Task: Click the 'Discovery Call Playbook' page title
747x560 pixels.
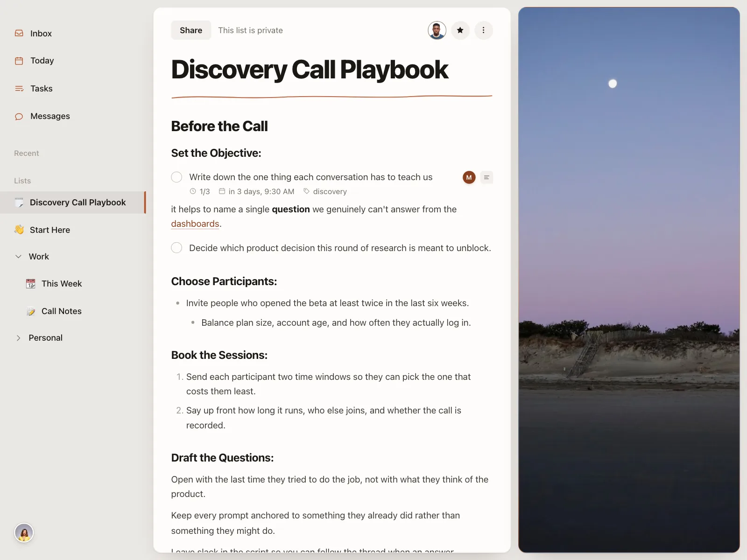Action: click(310, 70)
